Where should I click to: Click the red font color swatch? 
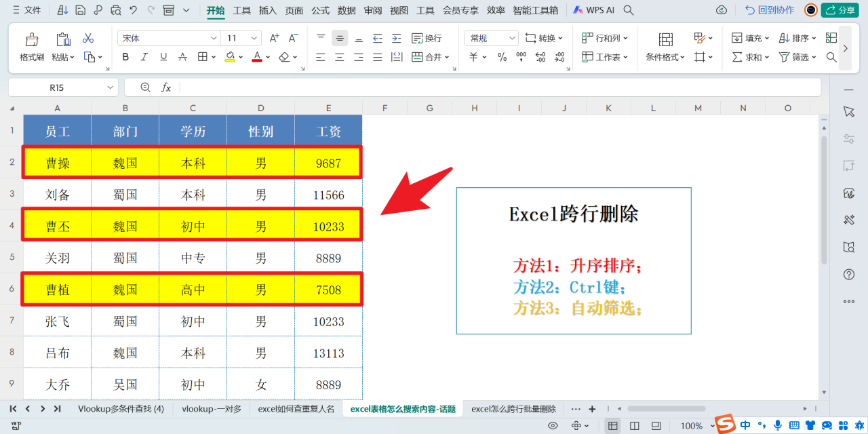257,57
